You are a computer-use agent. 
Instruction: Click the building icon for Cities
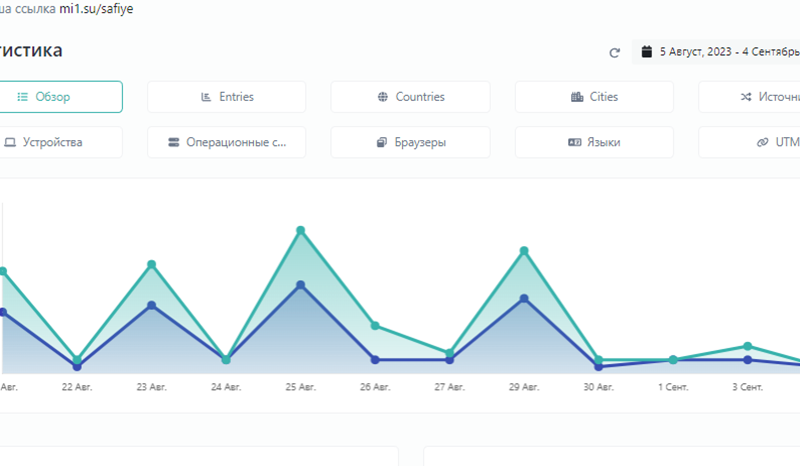click(577, 97)
